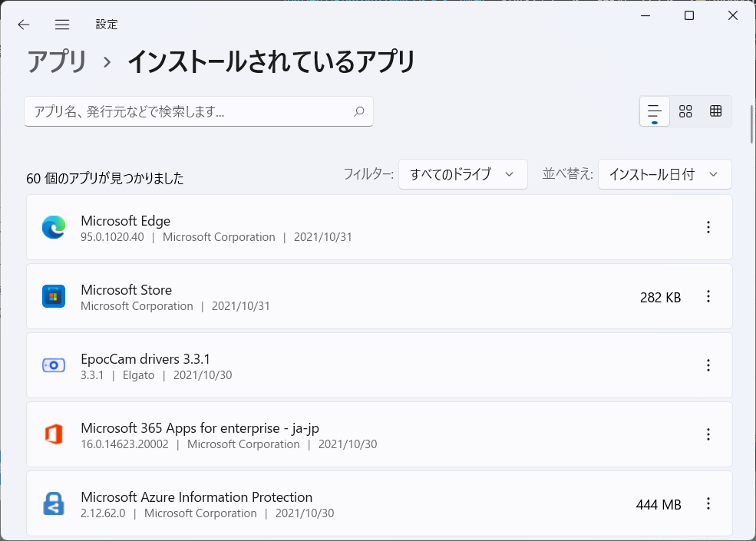Click the 444 MB size value

(x=658, y=505)
